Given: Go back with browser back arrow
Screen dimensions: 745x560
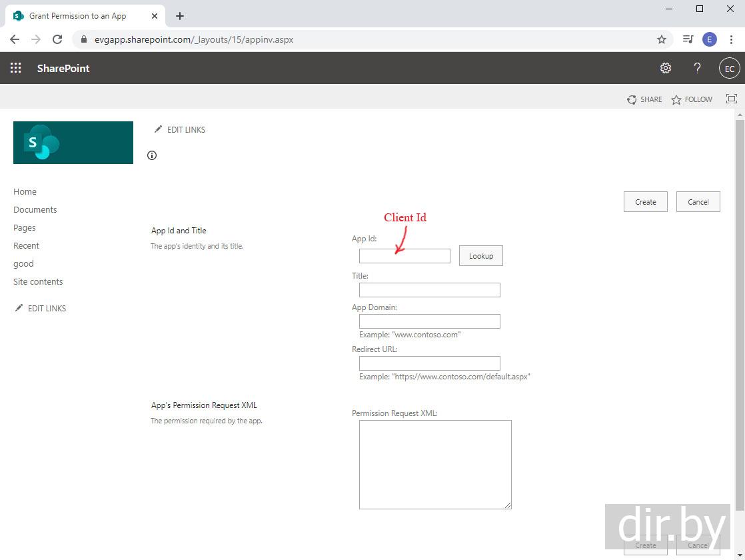Looking at the screenshot, I should click(15, 39).
